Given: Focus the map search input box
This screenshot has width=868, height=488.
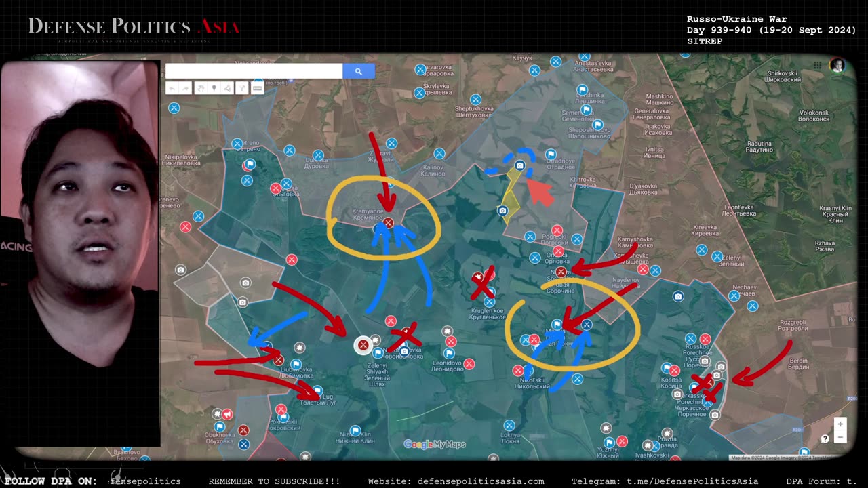Looking at the screenshot, I should [x=254, y=71].
